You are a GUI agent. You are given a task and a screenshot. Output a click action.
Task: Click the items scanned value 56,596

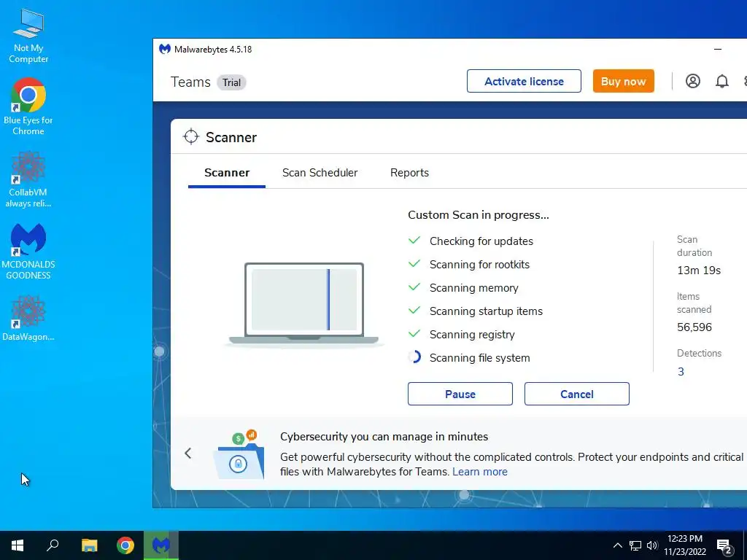[x=694, y=327]
